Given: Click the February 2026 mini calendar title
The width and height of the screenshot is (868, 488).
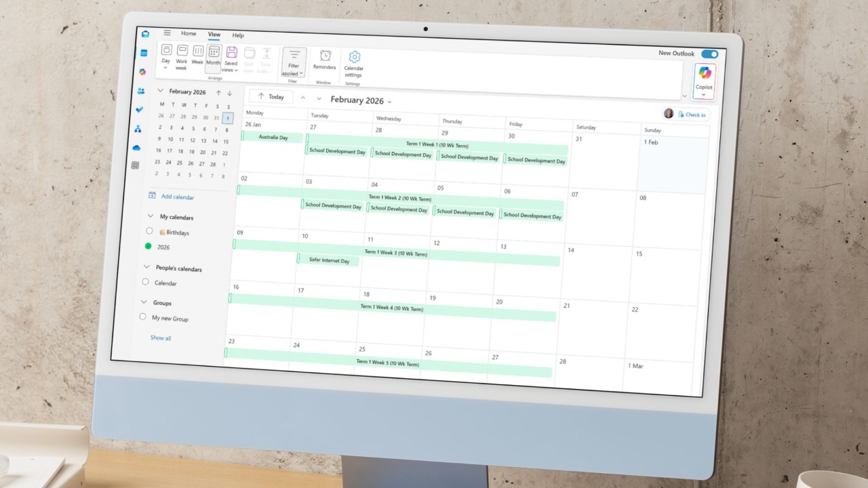Looking at the screenshot, I should pos(187,91).
